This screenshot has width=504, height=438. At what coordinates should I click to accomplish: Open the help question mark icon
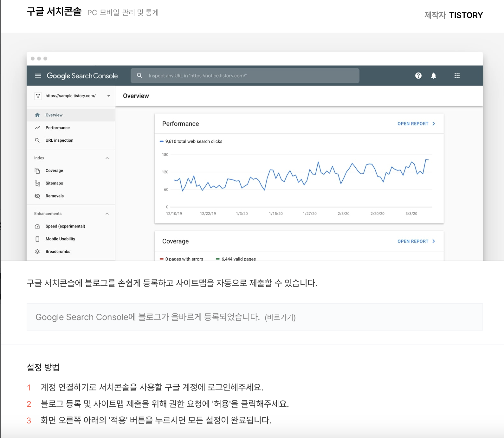click(418, 75)
